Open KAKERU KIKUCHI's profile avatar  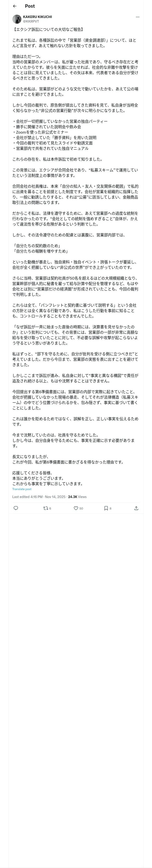[x=17, y=19]
